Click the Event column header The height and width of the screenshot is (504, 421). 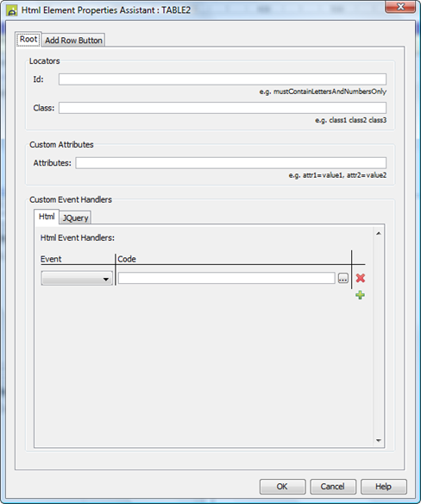(x=51, y=259)
